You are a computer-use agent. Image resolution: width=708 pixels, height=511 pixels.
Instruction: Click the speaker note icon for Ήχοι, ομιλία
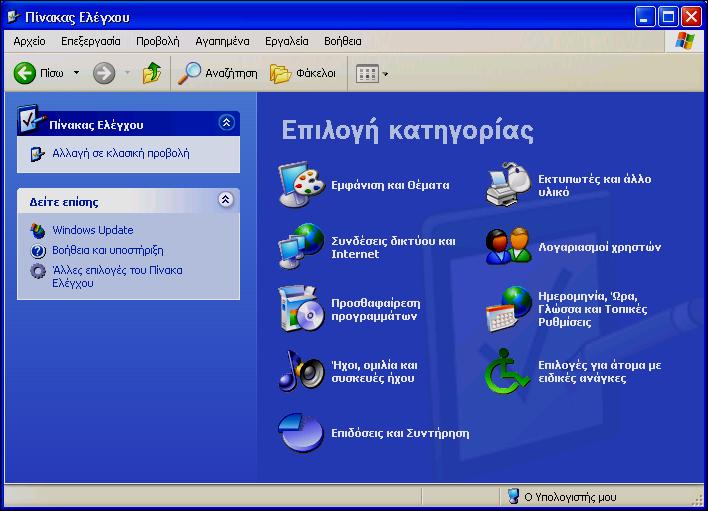301,371
